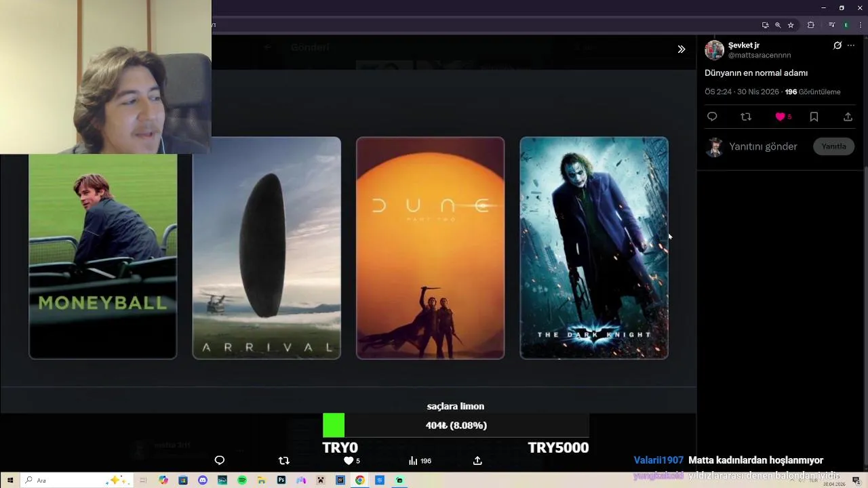This screenshot has width=868, height=488.
Task: Click share icon in bottom media bar
Action: 477,460
